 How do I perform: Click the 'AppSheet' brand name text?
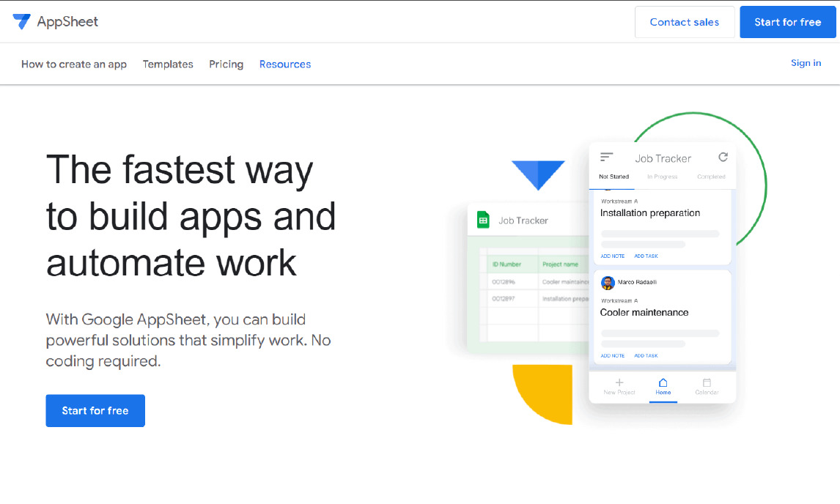click(67, 22)
